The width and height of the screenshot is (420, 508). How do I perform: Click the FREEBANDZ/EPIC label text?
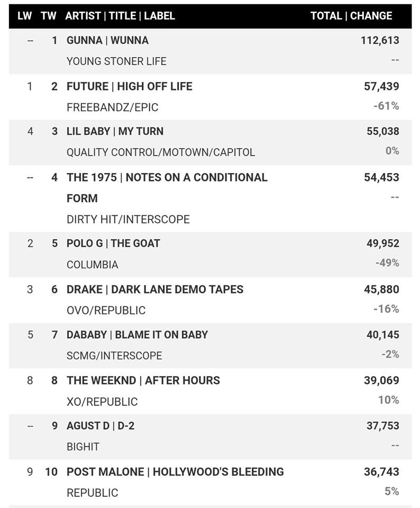pos(112,107)
